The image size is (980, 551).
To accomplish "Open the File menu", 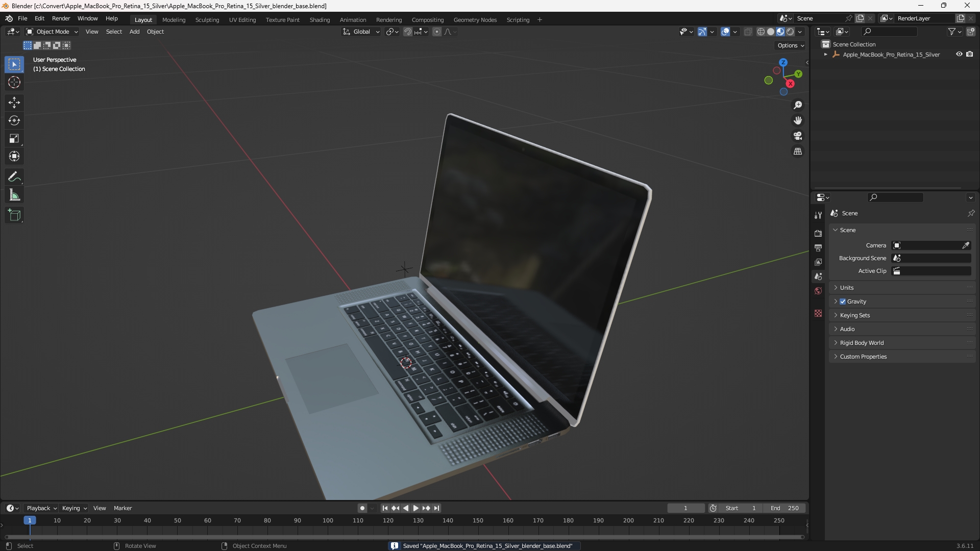I will click(22, 18).
